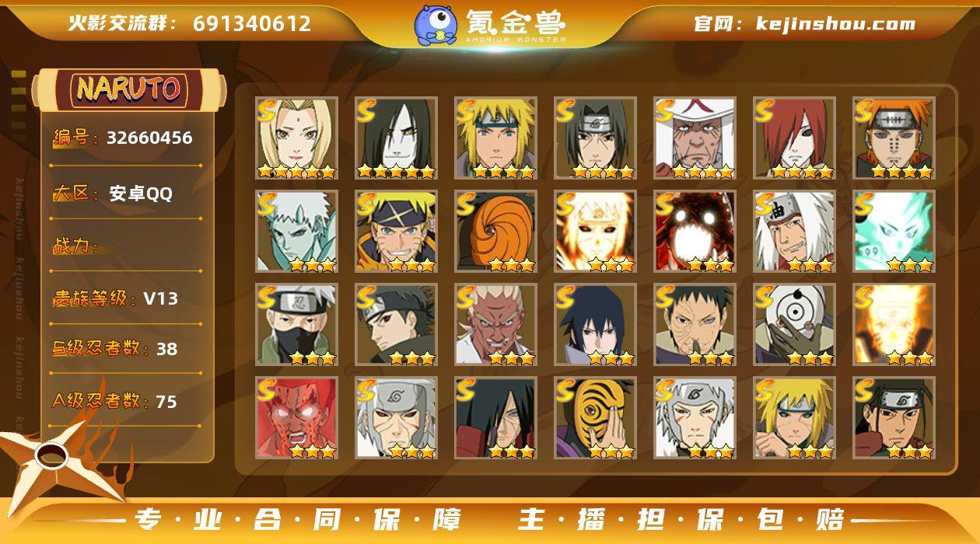
Task: Select the orange spiral-masked Tobi portrait
Action: pyautogui.click(x=496, y=231)
